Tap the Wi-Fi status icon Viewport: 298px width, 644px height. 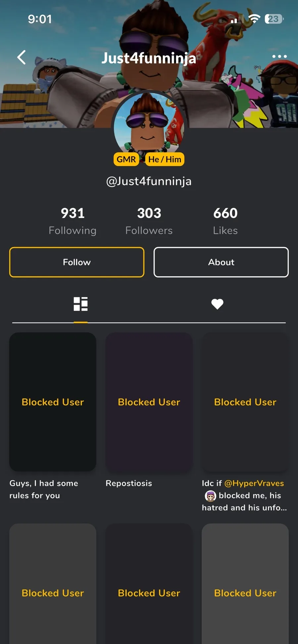[254, 19]
